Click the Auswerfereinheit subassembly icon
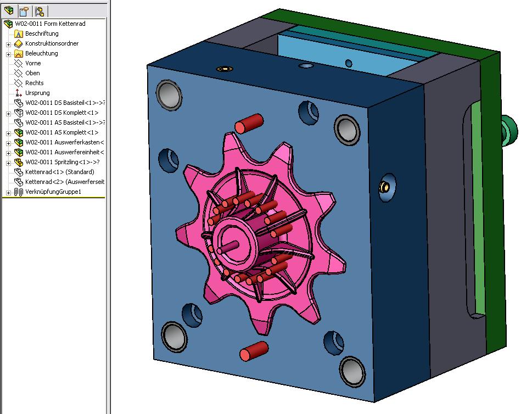The height and width of the screenshot is (414, 532). click(x=19, y=152)
